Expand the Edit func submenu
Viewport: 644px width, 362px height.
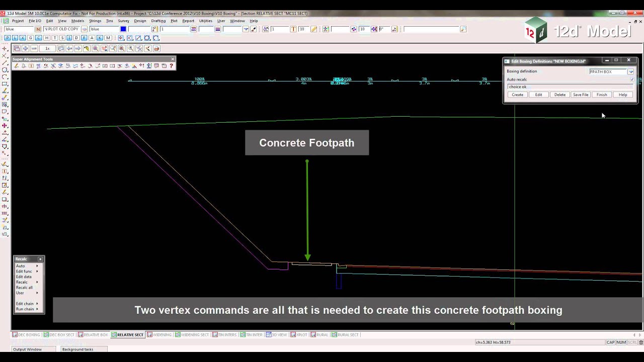point(37,271)
